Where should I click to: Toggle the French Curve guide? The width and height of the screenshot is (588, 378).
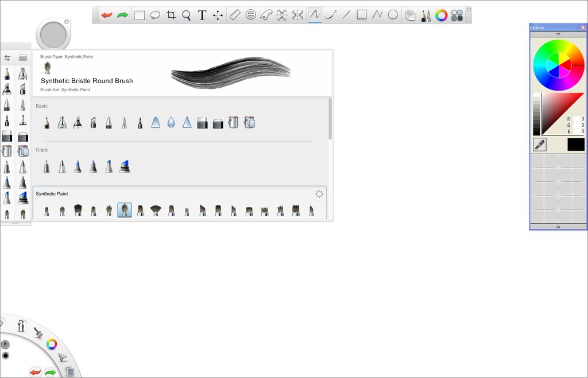point(266,15)
